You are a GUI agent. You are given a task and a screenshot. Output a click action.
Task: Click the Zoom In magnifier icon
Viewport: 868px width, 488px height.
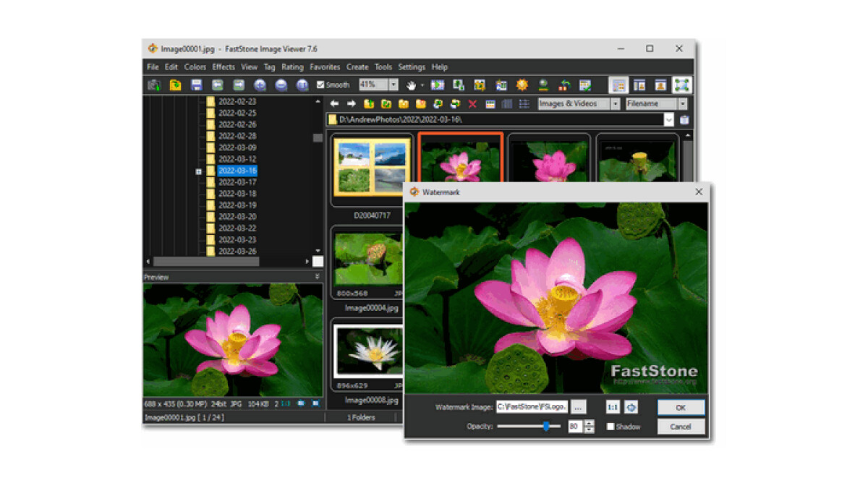coord(260,85)
